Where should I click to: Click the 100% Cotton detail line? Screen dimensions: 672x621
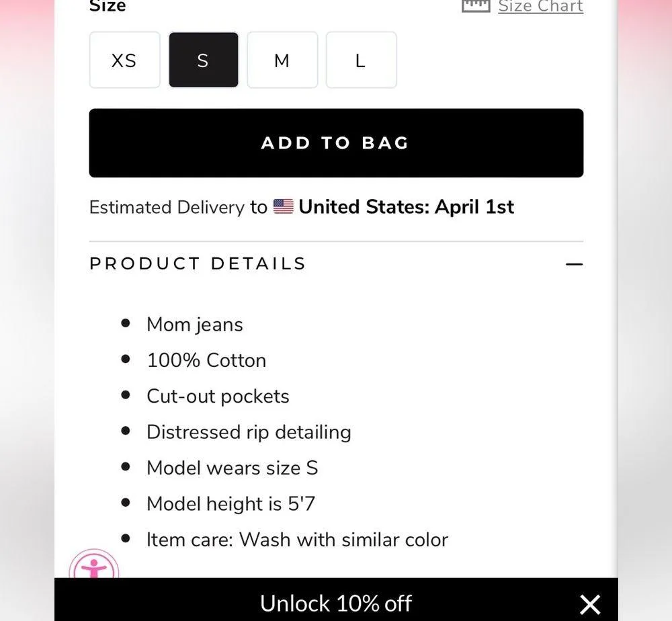pos(206,360)
